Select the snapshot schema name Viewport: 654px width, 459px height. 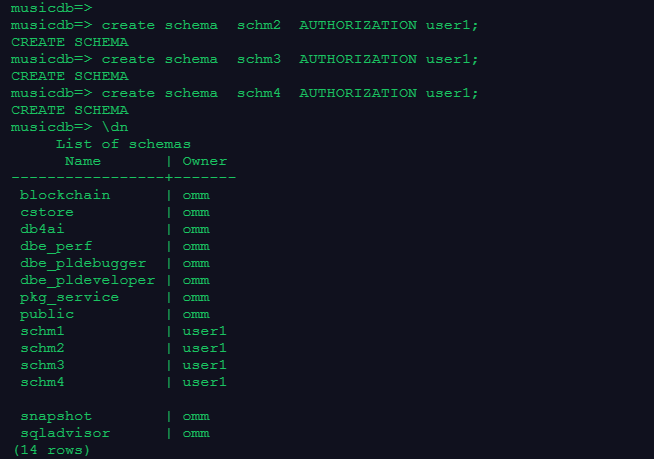[x=56, y=416]
